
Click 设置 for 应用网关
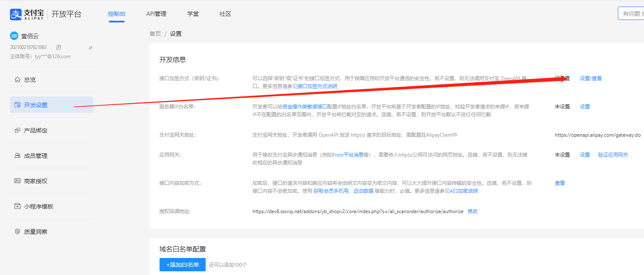585,155
